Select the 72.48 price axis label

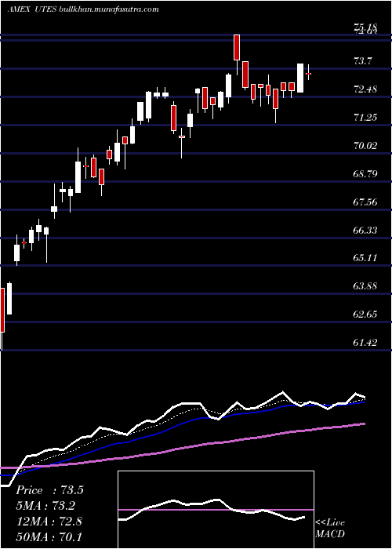pos(365,89)
